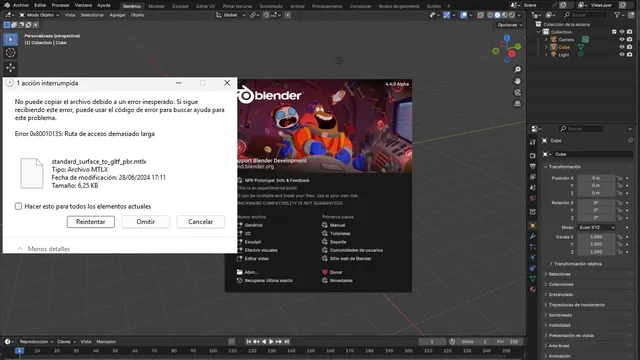Image resolution: width=640 pixels, height=360 pixels.
Task: Open the Particles properties tab icon
Action: [x=533, y=247]
